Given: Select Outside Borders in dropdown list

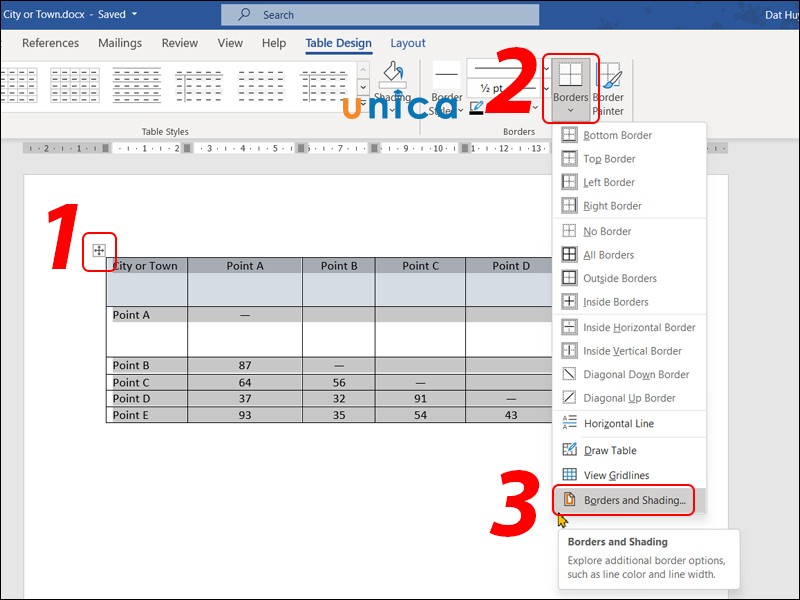Looking at the screenshot, I should pos(619,278).
